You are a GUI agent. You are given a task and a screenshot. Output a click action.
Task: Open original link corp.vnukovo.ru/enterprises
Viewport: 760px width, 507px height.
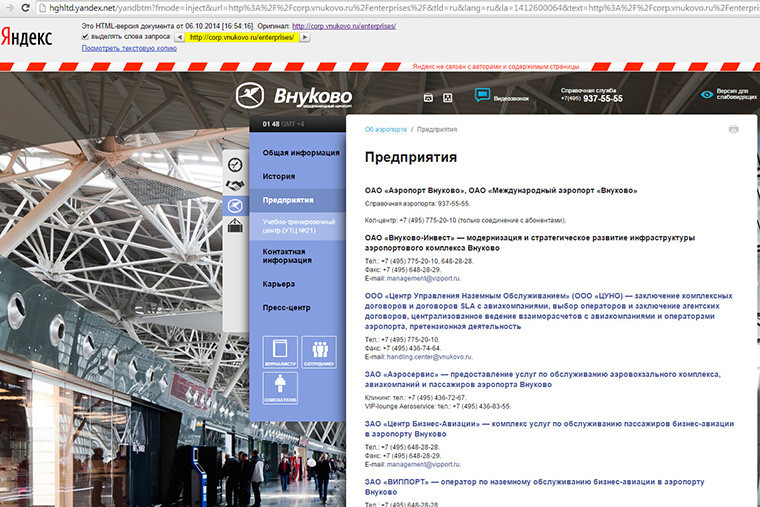point(344,26)
